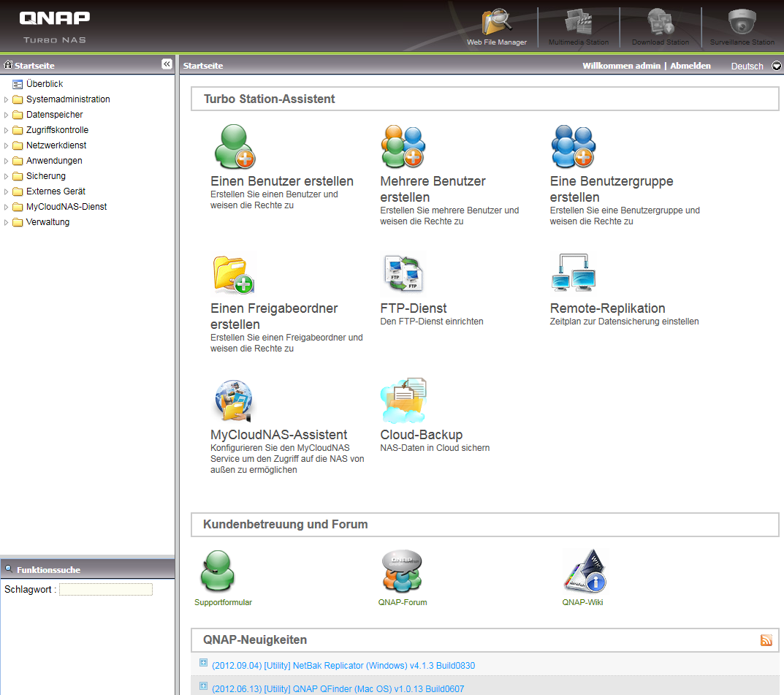784x695 pixels.
Task: Expand the Datenspeicher tree node
Action: (x=6, y=115)
